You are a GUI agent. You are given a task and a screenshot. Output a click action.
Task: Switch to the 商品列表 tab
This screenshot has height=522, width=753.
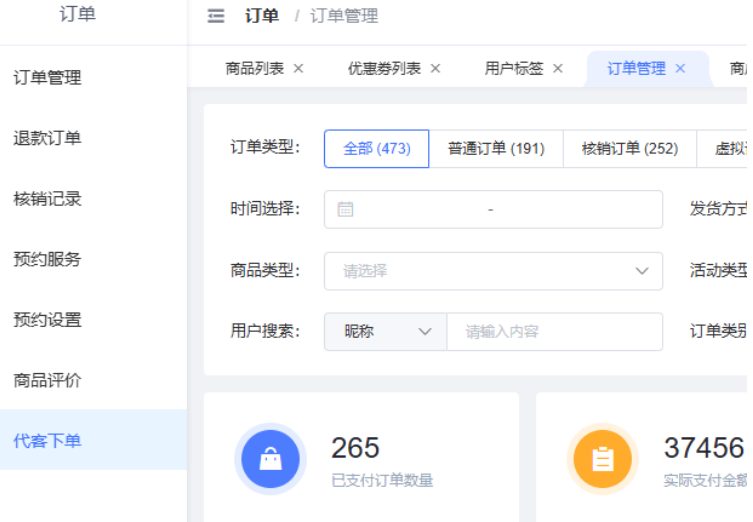point(254,69)
